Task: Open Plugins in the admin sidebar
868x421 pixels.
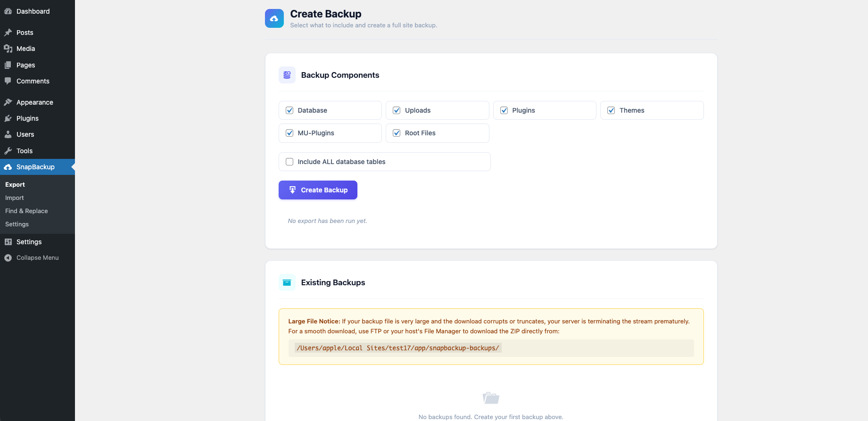Action: [37, 118]
